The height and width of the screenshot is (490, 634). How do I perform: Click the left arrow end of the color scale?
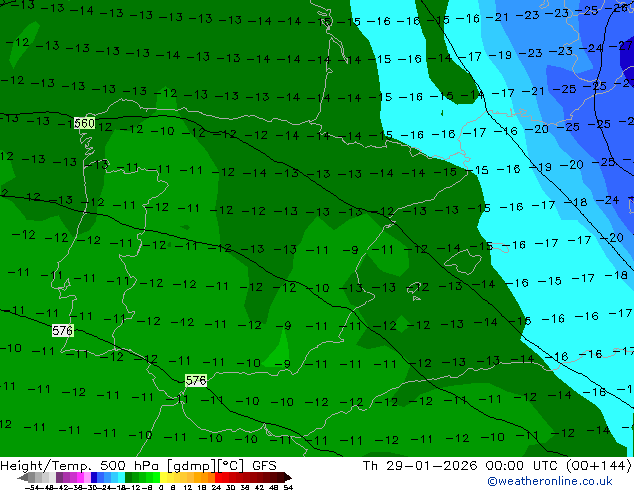point(23,478)
